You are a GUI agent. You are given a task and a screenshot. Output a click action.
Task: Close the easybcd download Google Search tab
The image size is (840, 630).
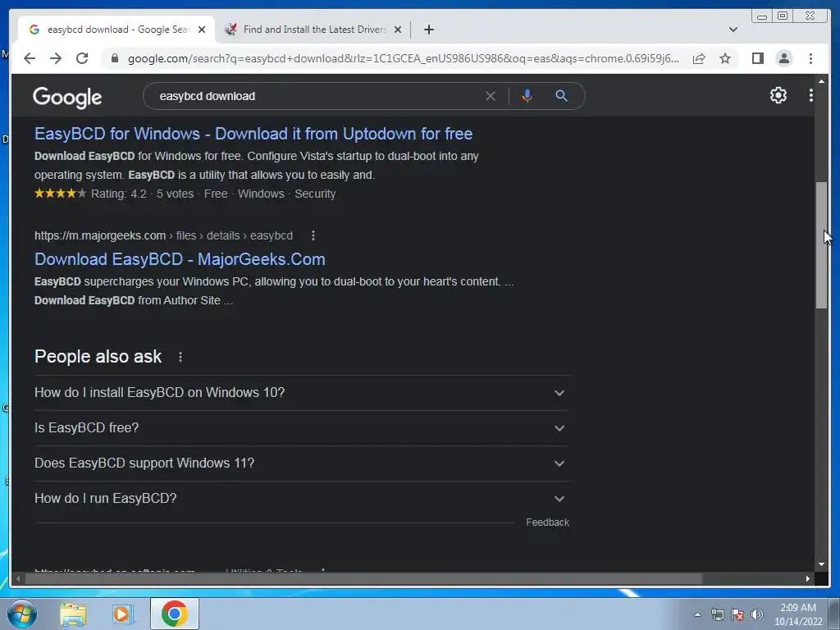[x=202, y=30]
